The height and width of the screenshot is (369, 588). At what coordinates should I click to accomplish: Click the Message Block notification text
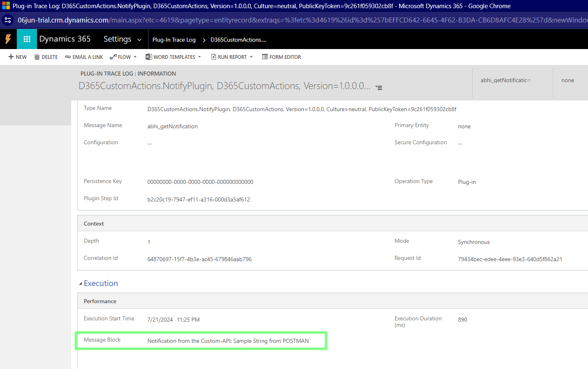228,341
